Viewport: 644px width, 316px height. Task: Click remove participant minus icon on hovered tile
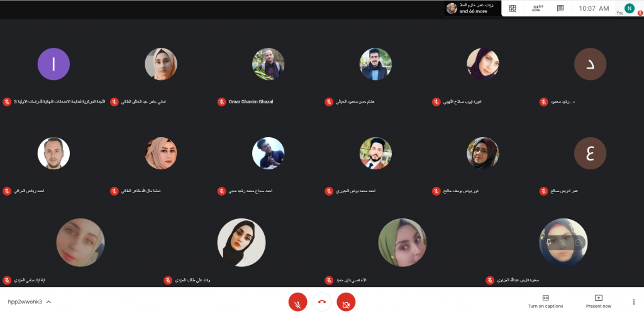pyautogui.click(x=579, y=243)
